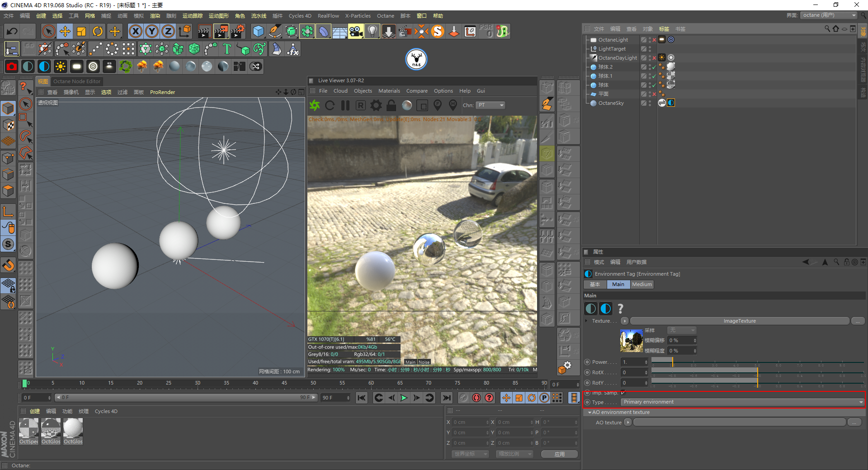
Task: Open the Octane main menu
Action: [386, 16]
